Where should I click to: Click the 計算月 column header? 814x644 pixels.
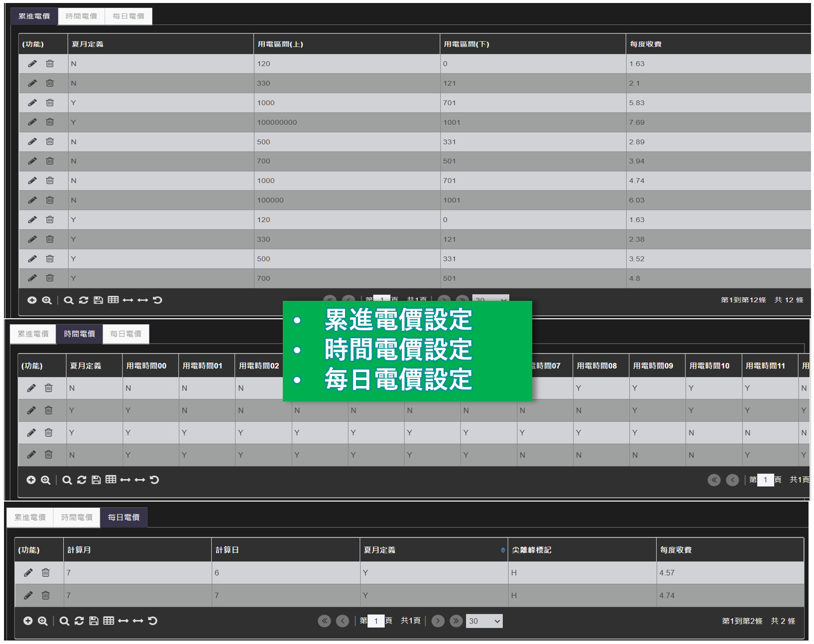137,550
